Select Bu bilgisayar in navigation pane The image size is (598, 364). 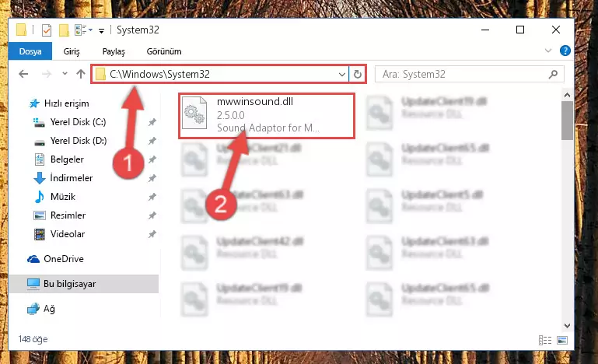pos(83,284)
